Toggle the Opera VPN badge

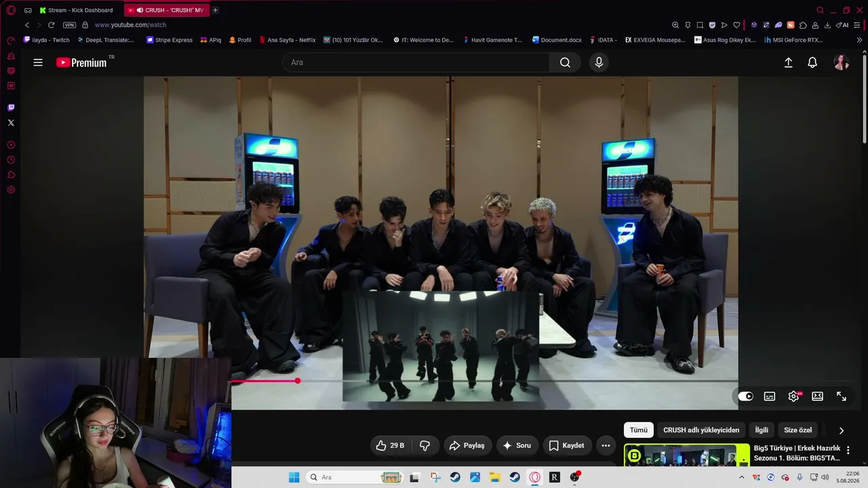(69, 25)
